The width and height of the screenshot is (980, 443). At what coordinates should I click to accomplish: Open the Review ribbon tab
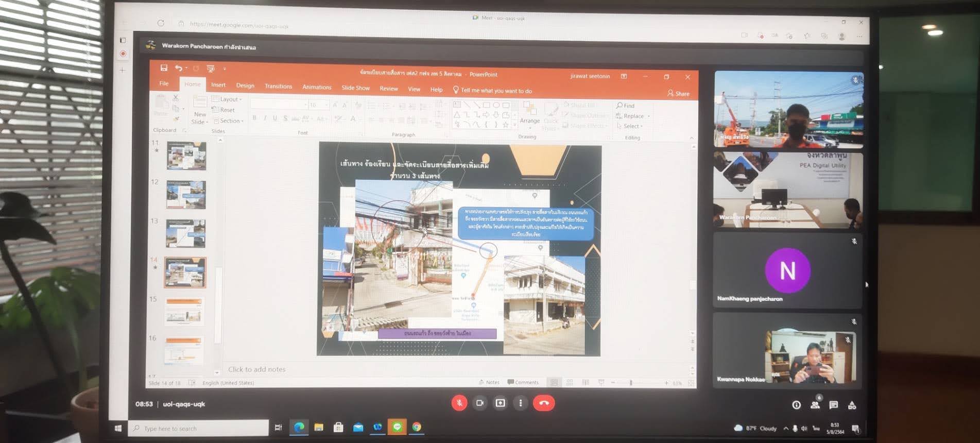coord(389,89)
